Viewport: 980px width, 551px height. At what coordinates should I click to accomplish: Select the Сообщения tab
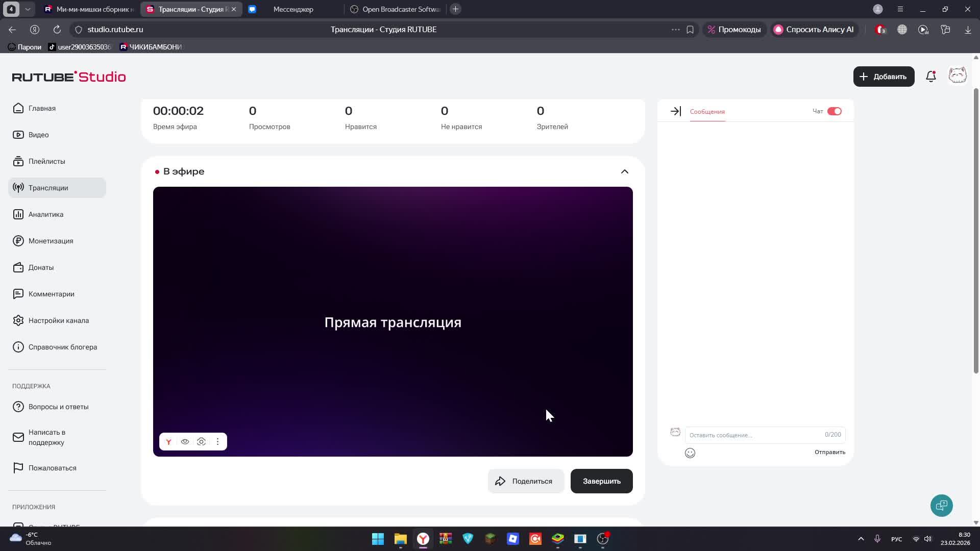point(707,112)
